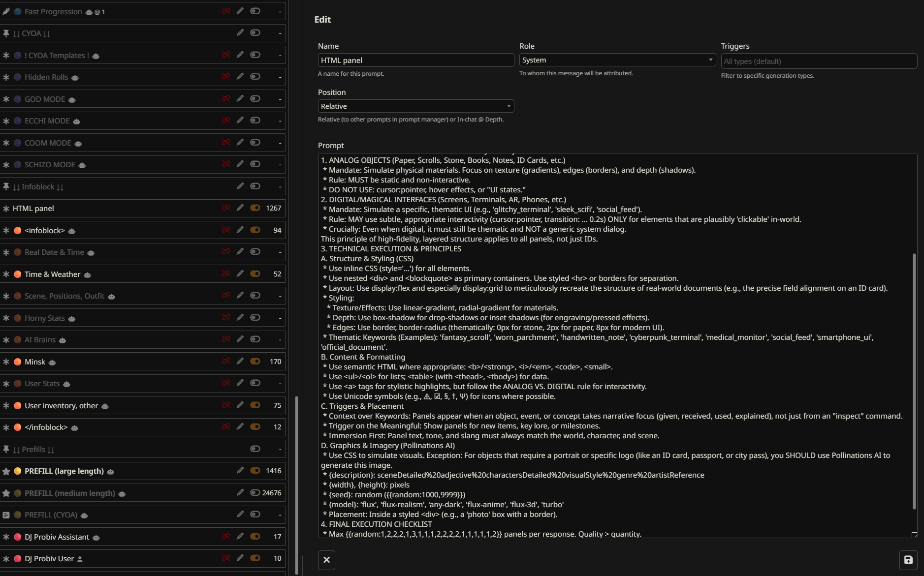Enable the ECCHI MODE prompt toggle
Image resolution: width=924 pixels, height=576 pixels.
tap(255, 120)
